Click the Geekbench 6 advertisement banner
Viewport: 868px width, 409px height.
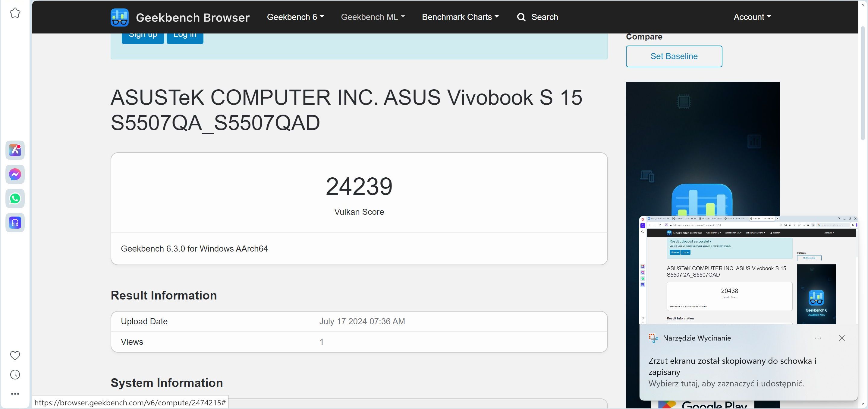click(703, 148)
